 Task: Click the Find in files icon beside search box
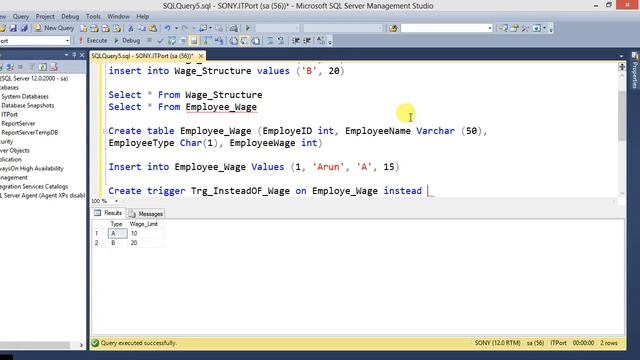pos(393,28)
